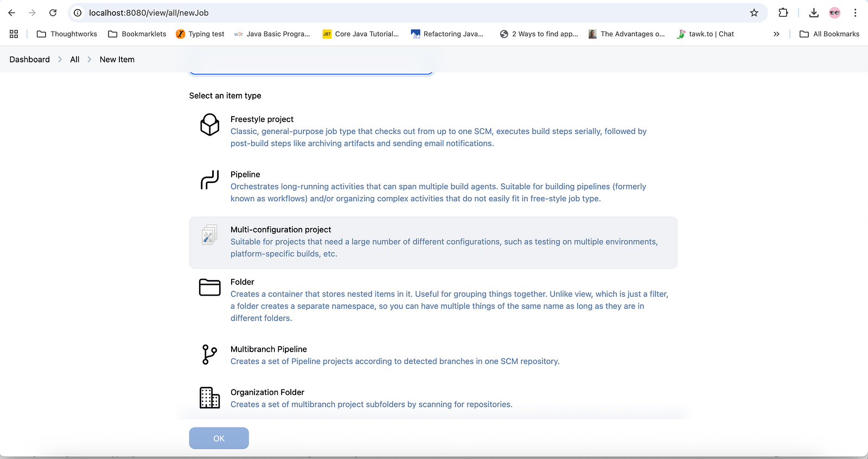Image resolution: width=868 pixels, height=459 pixels.
Task: Select the Freestyle project title
Action: click(x=262, y=119)
